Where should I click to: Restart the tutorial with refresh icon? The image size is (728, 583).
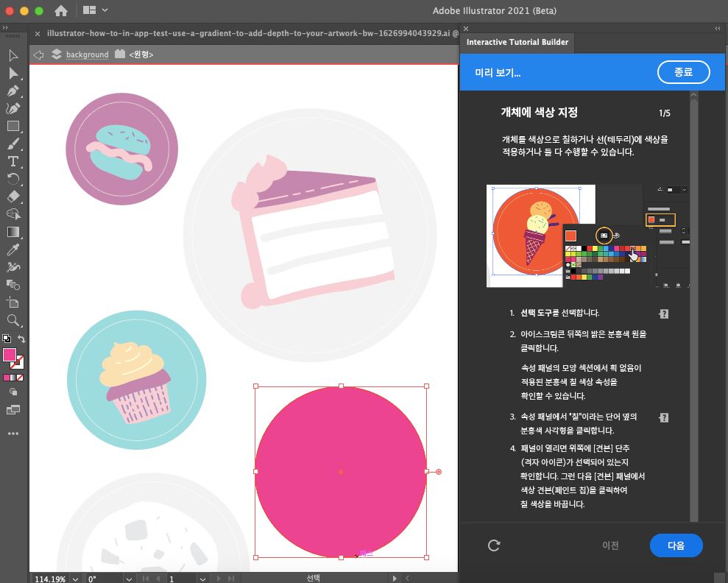tap(494, 545)
